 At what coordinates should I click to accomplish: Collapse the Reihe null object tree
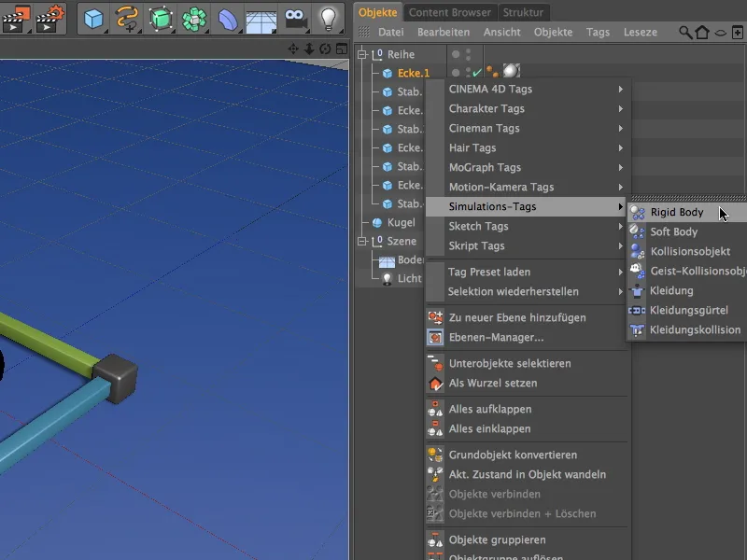tap(362, 54)
